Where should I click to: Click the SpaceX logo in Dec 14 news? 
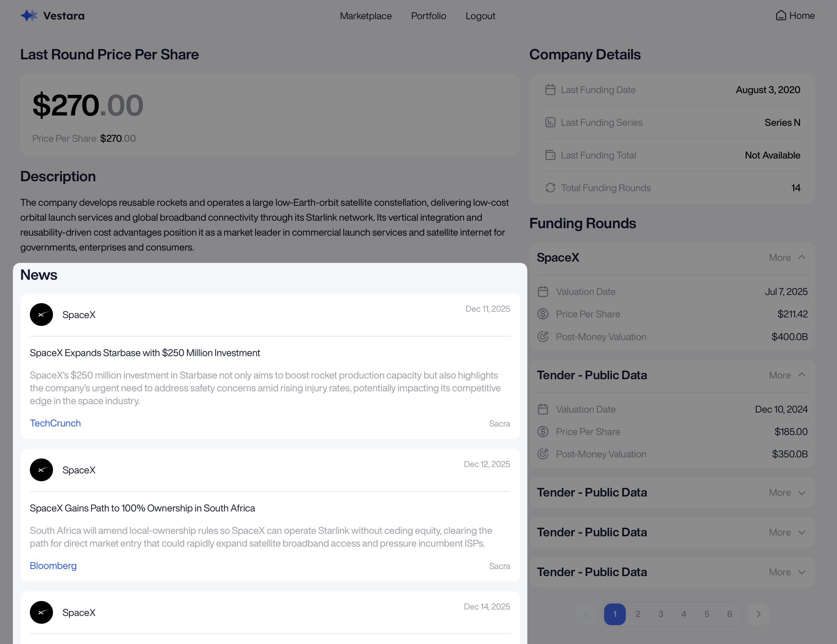pos(41,612)
